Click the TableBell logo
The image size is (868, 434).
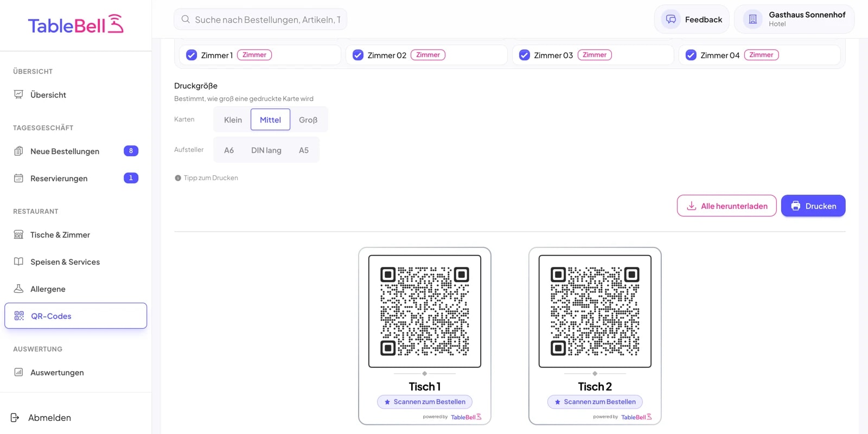tap(76, 24)
